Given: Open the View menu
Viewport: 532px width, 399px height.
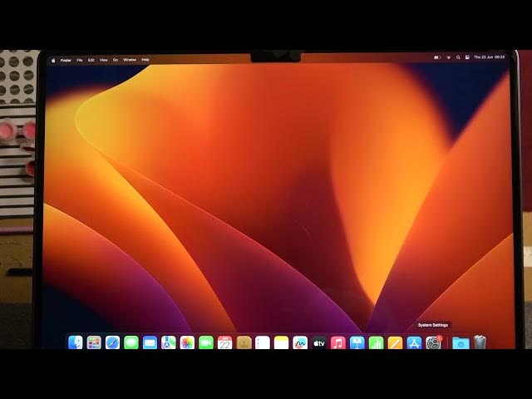Looking at the screenshot, I should [103, 60].
